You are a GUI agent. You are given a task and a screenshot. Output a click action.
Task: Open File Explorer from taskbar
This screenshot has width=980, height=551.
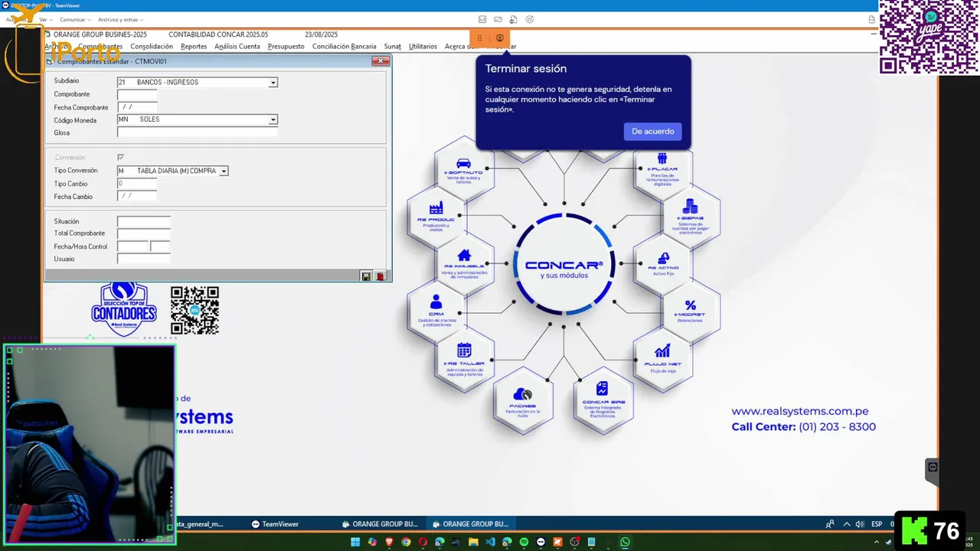tap(473, 542)
